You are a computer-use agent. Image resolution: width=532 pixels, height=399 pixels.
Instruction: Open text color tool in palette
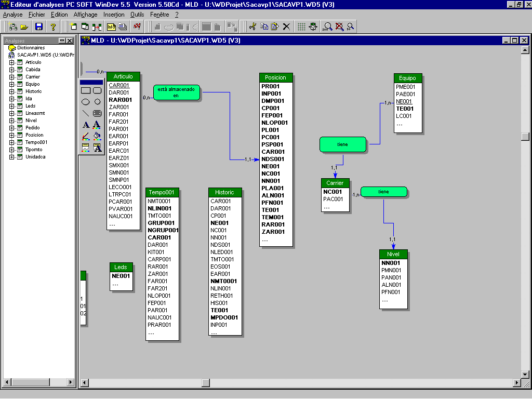pos(97,125)
